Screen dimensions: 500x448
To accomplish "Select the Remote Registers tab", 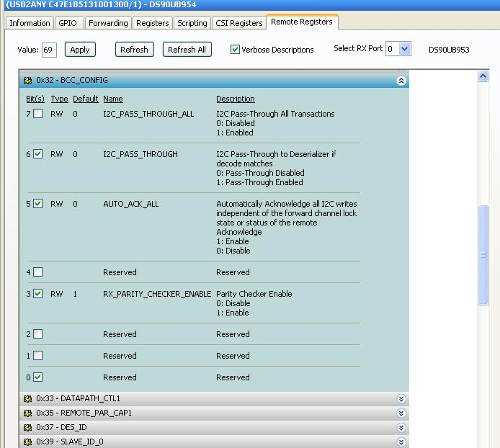I will click(302, 22).
